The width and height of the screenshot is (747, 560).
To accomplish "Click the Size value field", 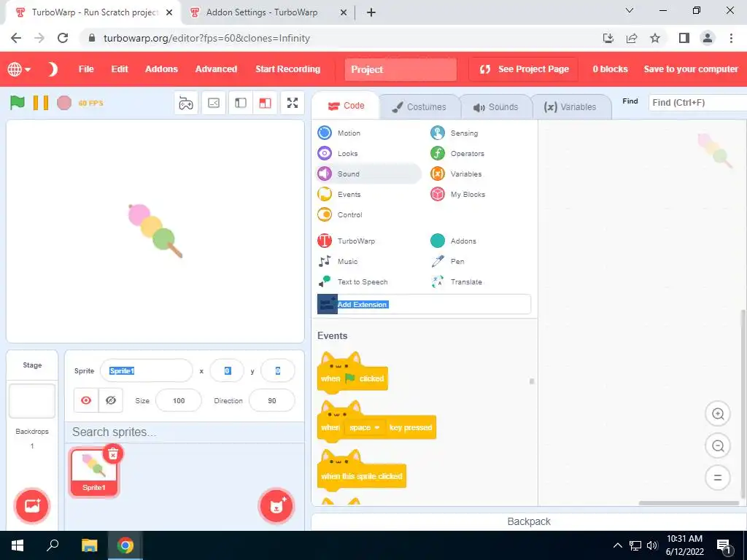I will click(179, 401).
